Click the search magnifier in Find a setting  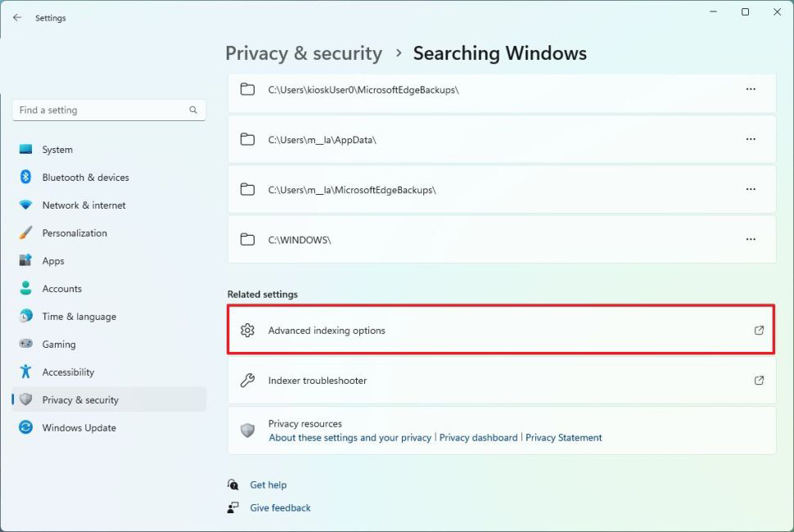pos(193,110)
